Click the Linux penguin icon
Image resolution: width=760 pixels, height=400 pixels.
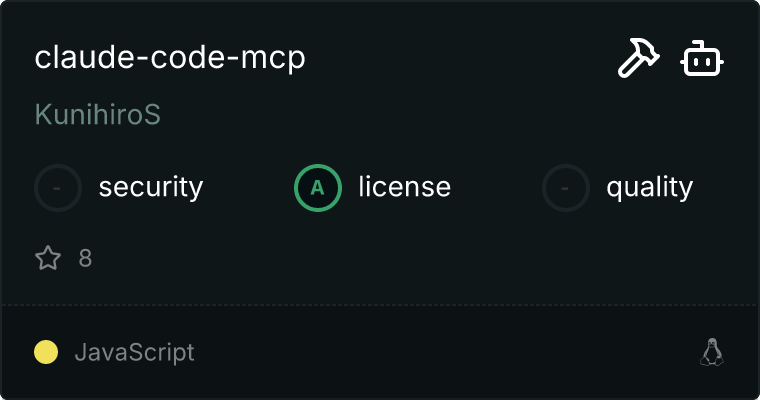[x=712, y=352]
